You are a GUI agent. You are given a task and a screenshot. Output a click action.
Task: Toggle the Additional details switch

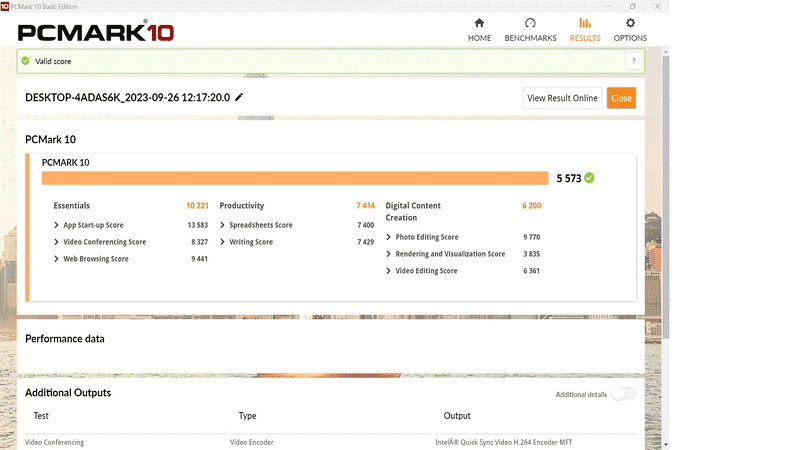pos(623,394)
